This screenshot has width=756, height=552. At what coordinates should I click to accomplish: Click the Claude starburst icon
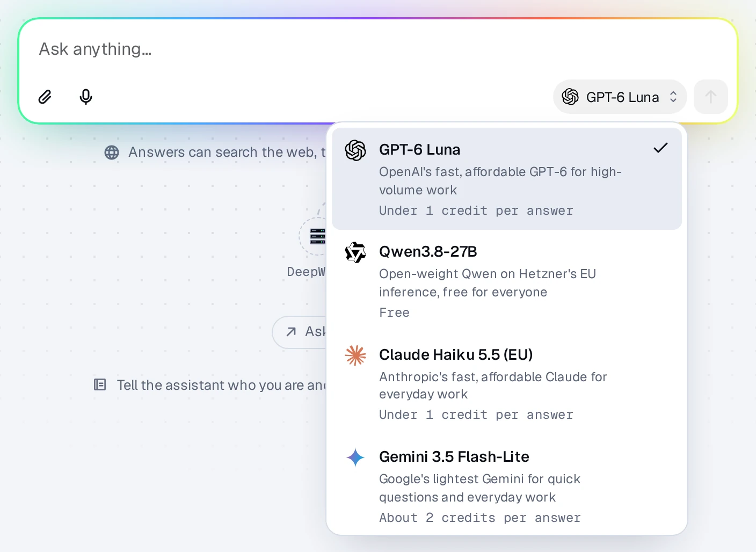[x=355, y=355]
